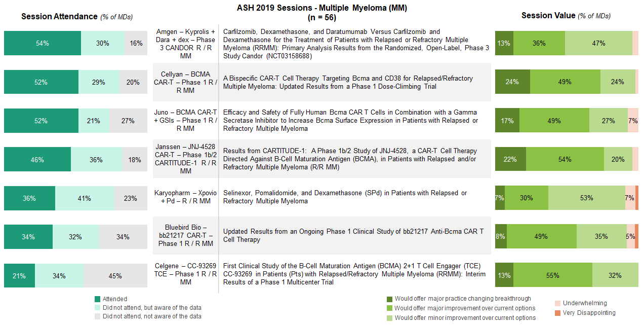The height and width of the screenshot is (325, 644).
Task: Select the 'Results from CARTITUDE-1' abstract title
Action: click(x=350, y=159)
